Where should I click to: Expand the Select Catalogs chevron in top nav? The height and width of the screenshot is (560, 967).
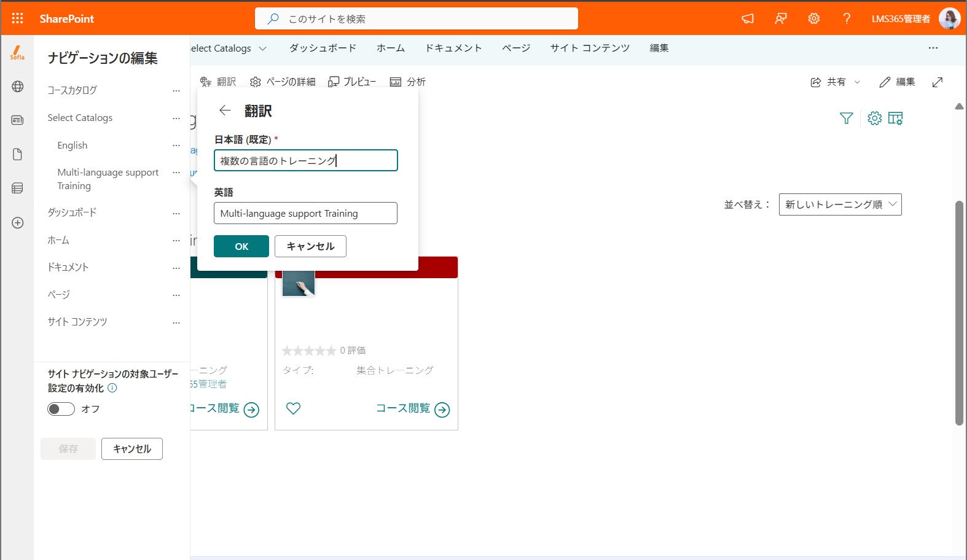(x=263, y=48)
